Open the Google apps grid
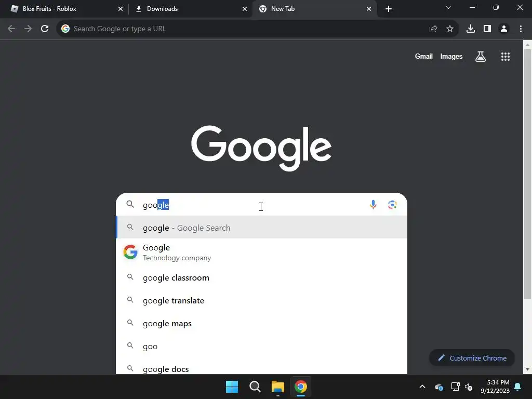 tap(506, 57)
